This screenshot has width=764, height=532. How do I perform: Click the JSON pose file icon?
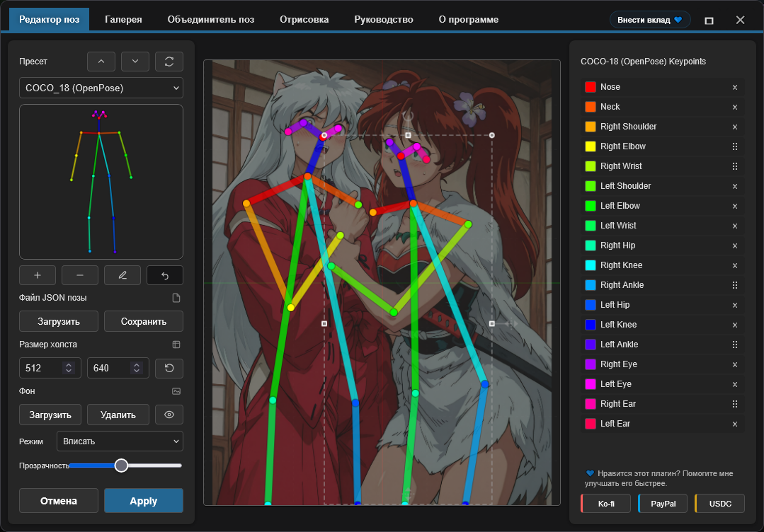click(x=176, y=298)
